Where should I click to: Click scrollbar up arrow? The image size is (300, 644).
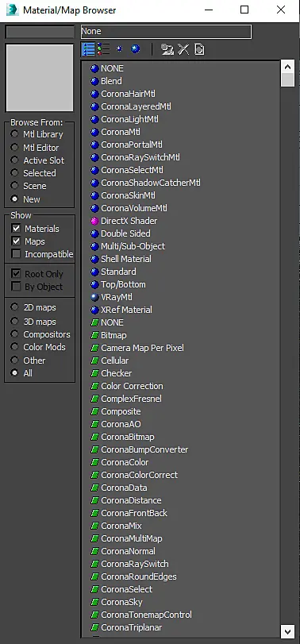coord(287,67)
